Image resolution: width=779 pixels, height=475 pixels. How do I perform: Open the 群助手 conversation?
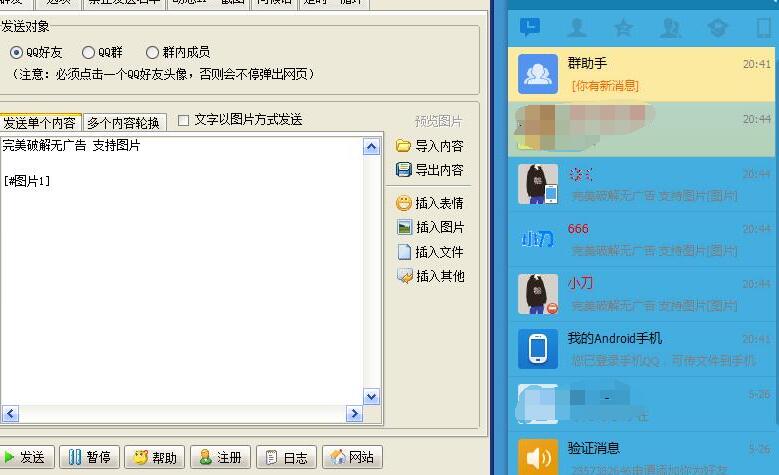click(x=641, y=74)
